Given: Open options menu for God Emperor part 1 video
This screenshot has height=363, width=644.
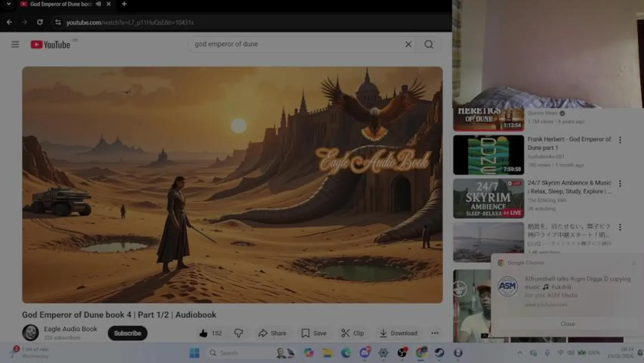Looking at the screenshot, I should tap(620, 140).
